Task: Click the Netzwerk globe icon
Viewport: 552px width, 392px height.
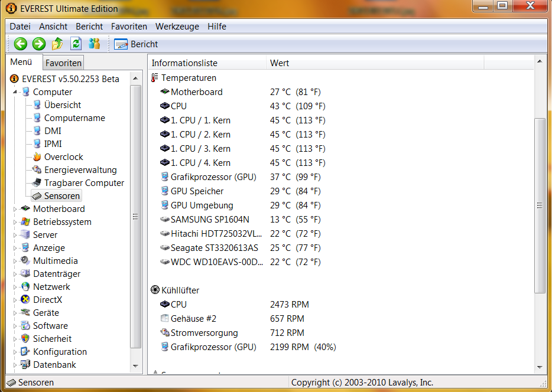Action: pyautogui.click(x=25, y=286)
